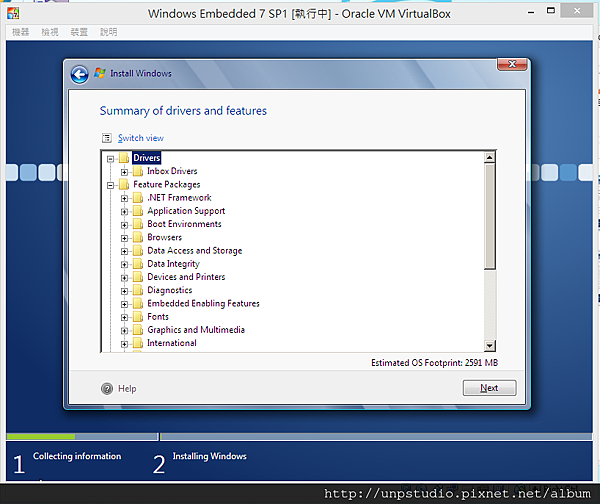Click the Switch view link
Screen dimensions: 600x504
click(141, 138)
